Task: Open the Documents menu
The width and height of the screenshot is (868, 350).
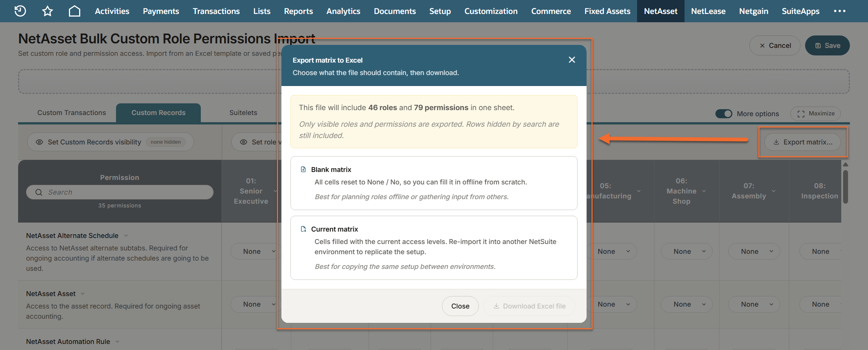Action: click(395, 11)
